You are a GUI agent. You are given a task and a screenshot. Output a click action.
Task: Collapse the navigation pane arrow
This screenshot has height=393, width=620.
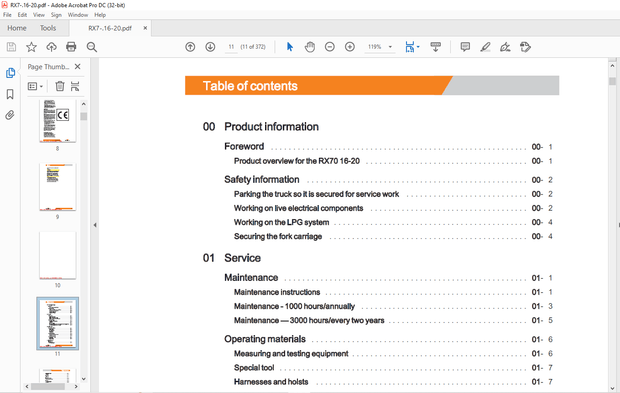point(95,225)
